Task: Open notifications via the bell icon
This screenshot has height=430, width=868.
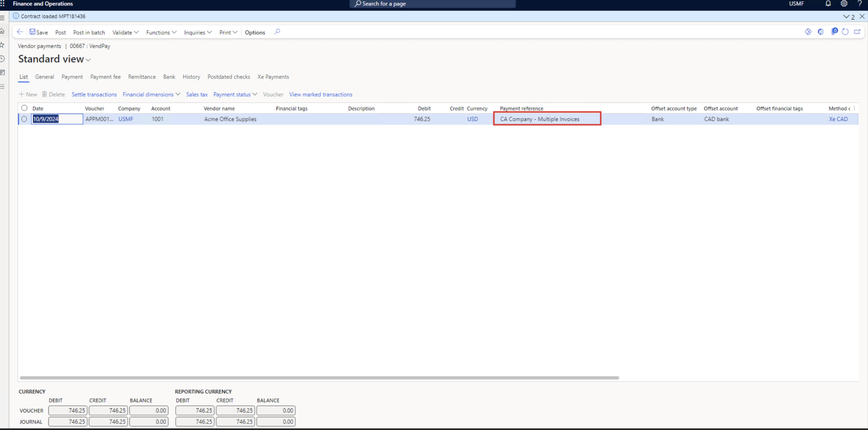Action: 828,4
